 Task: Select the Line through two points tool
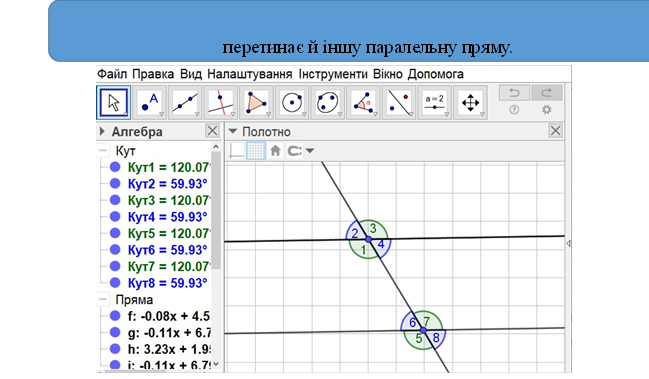(185, 103)
